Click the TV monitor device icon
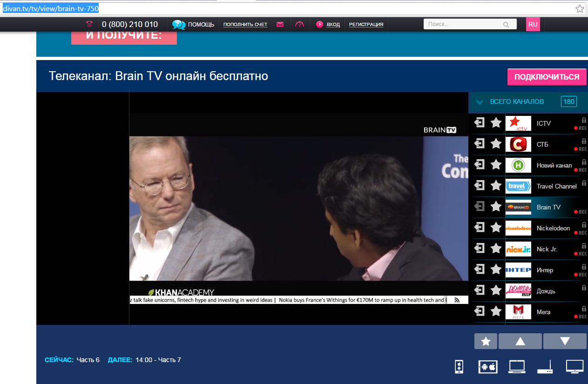 [574, 366]
